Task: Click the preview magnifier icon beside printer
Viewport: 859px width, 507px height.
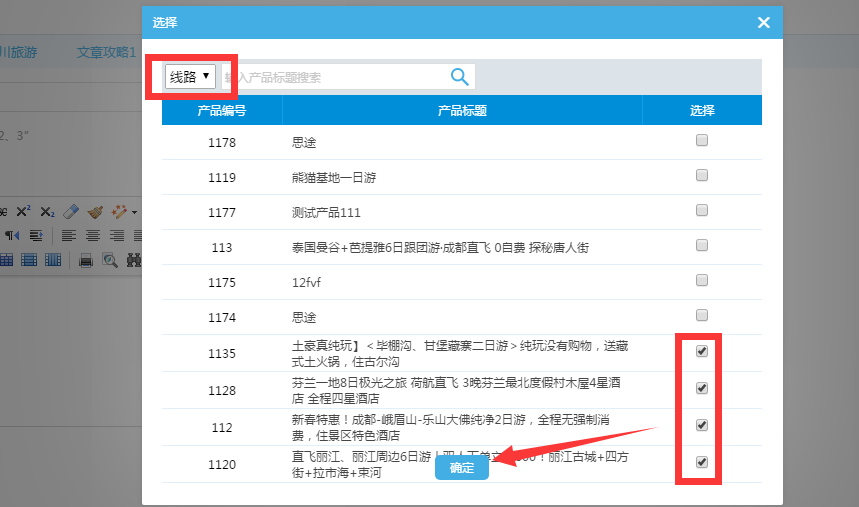Action: click(x=110, y=260)
